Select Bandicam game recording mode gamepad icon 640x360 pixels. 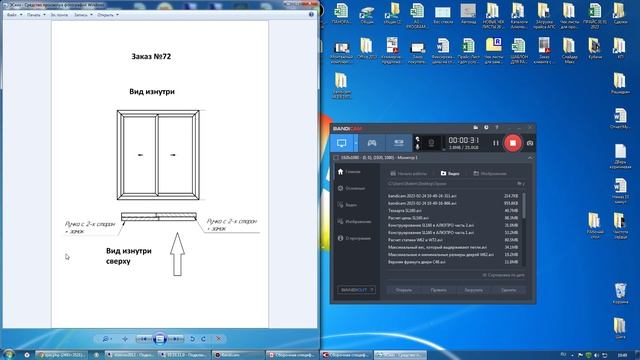tap(371, 143)
